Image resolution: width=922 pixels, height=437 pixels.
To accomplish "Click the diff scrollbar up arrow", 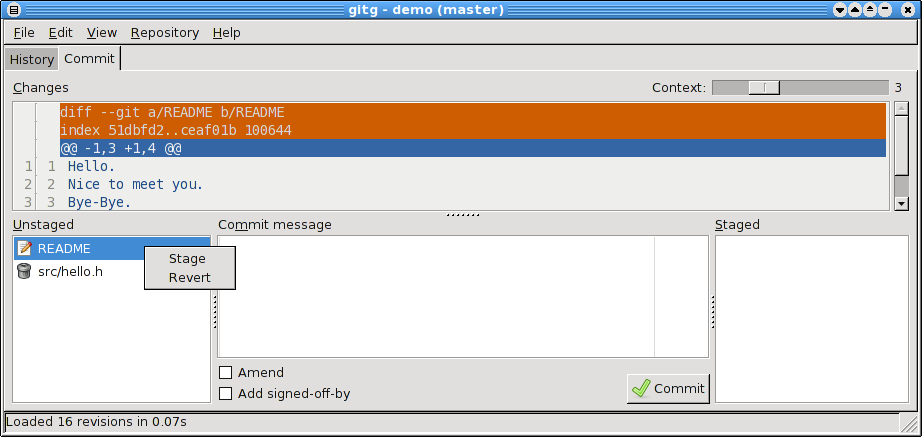I will 901,109.
